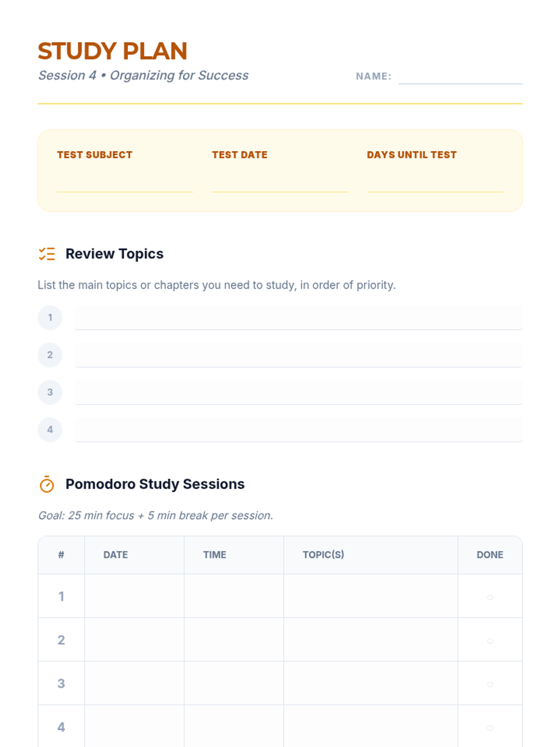Mark study session 1 as done
This screenshot has width=560, height=747.
(x=490, y=597)
